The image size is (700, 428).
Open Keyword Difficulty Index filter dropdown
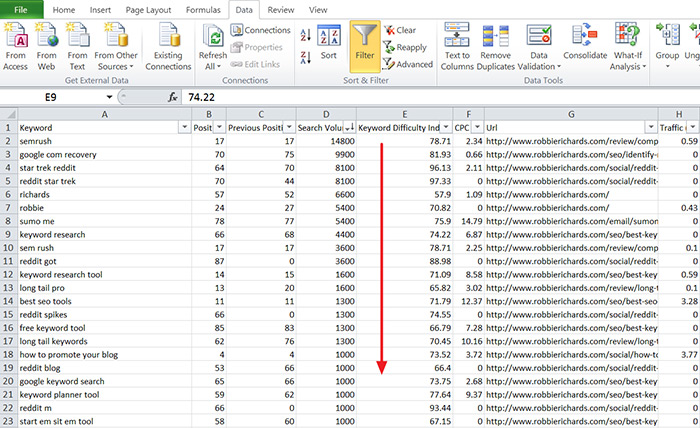[446, 128]
